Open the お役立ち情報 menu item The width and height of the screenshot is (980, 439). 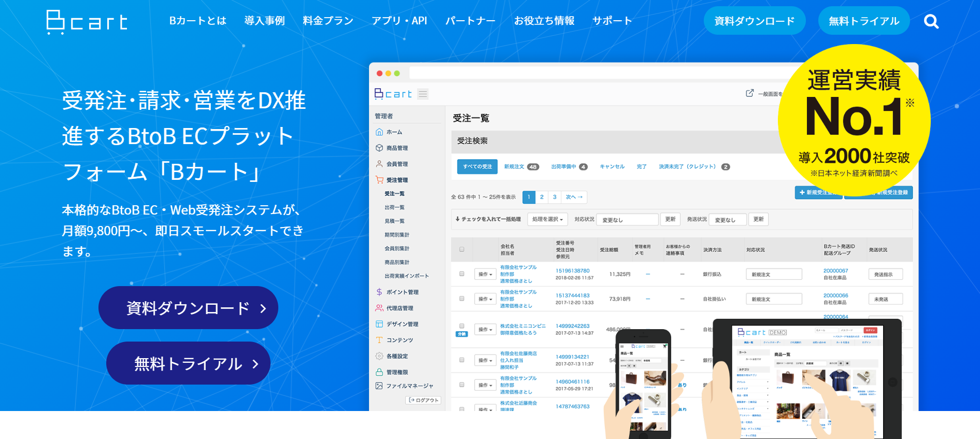[544, 21]
